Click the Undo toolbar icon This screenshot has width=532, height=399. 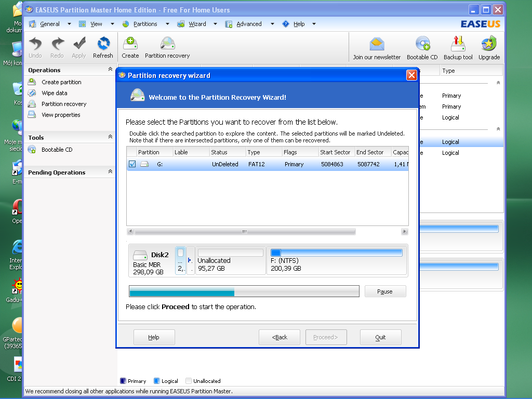point(35,44)
